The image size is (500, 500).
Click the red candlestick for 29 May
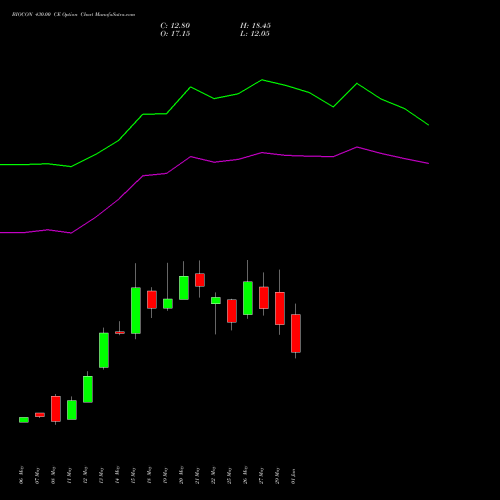(x=280, y=308)
